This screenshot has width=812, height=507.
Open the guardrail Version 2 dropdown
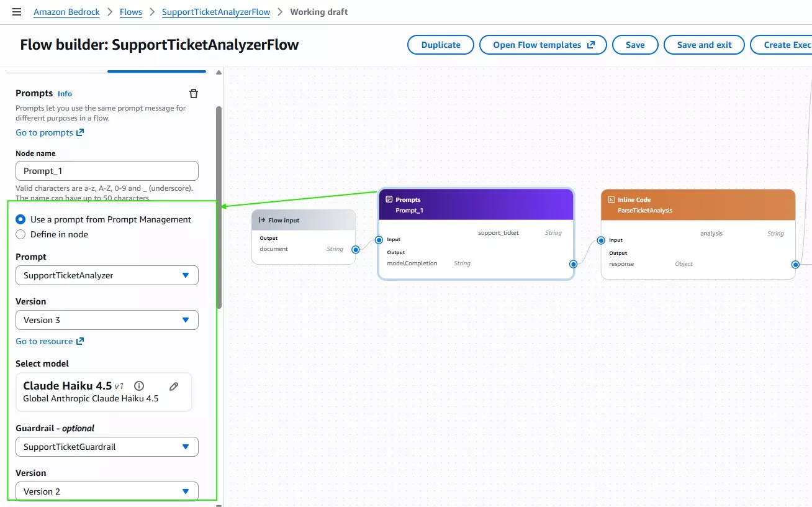107,491
